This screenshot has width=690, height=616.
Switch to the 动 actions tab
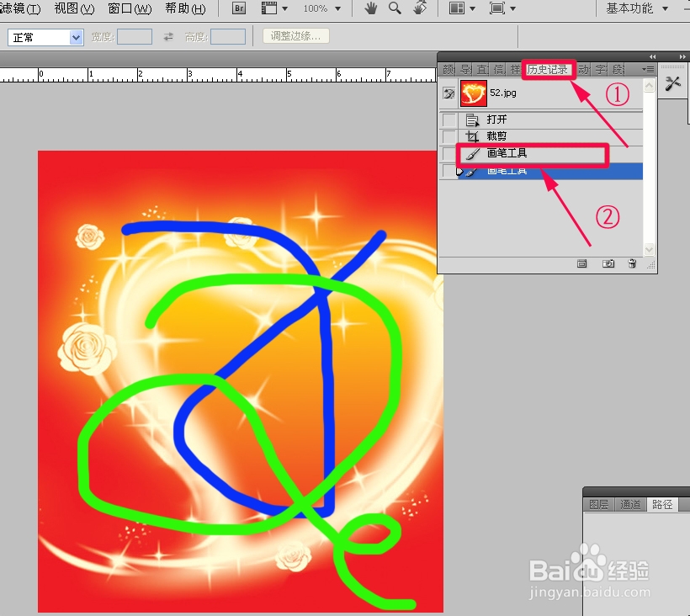pyautogui.click(x=584, y=70)
